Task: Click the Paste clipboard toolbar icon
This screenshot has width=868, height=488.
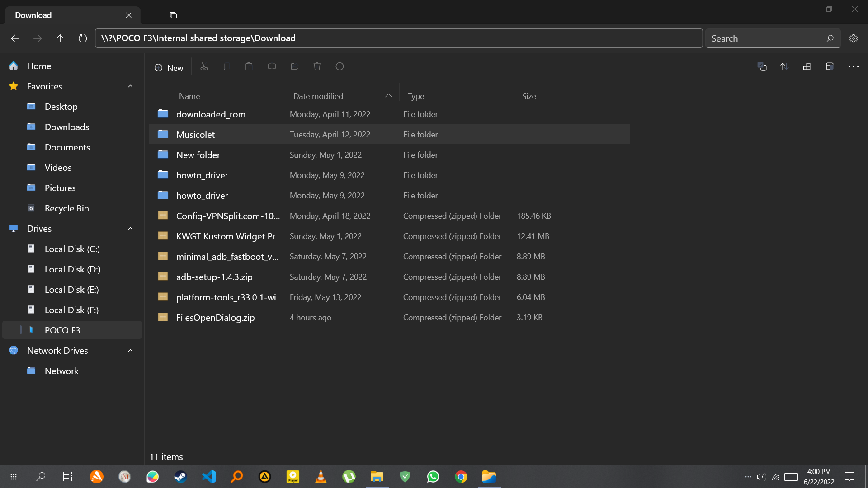Action: coord(249,67)
